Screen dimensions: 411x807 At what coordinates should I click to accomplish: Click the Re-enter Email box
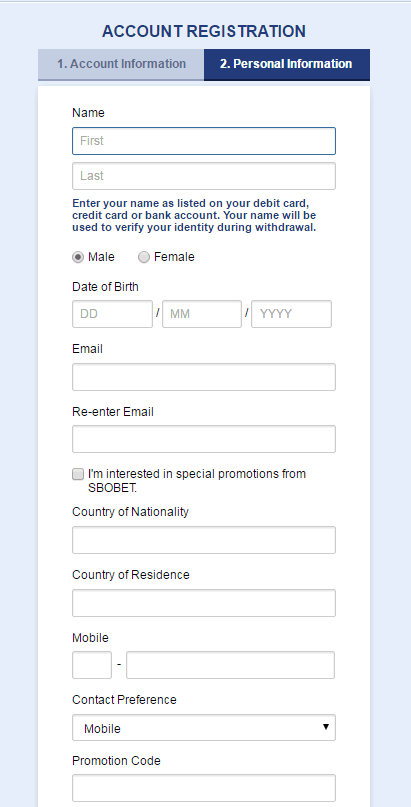click(x=204, y=439)
